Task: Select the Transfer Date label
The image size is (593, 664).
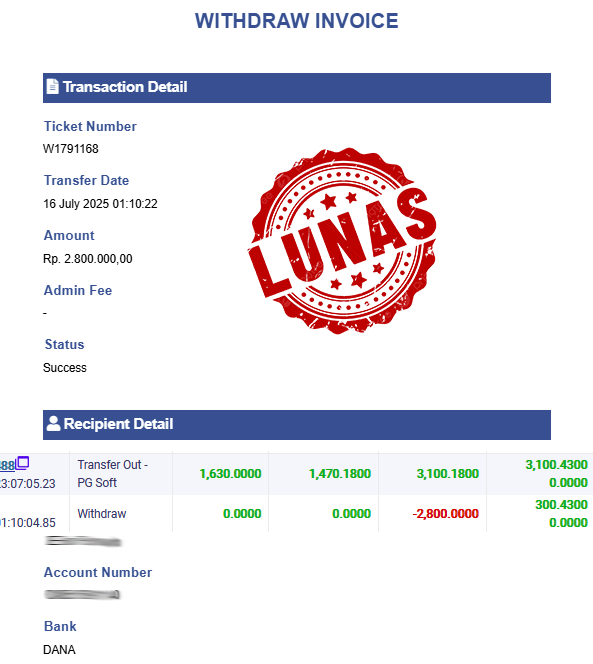Action: 86,180
